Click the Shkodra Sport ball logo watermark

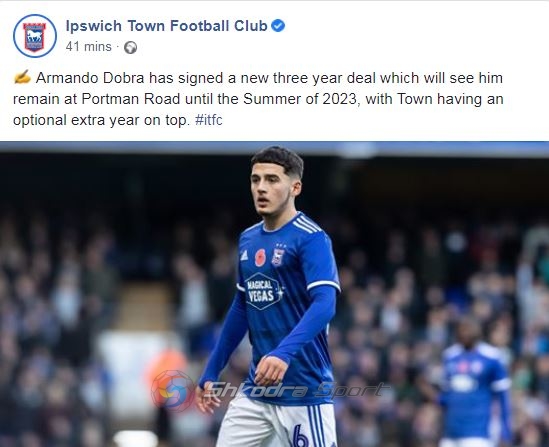(x=173, y=390)
